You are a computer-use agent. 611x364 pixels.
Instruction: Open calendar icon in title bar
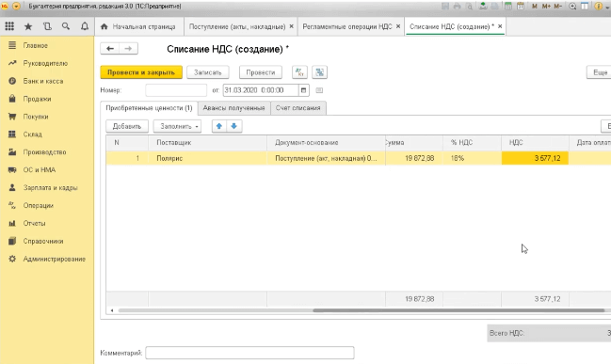521,7
